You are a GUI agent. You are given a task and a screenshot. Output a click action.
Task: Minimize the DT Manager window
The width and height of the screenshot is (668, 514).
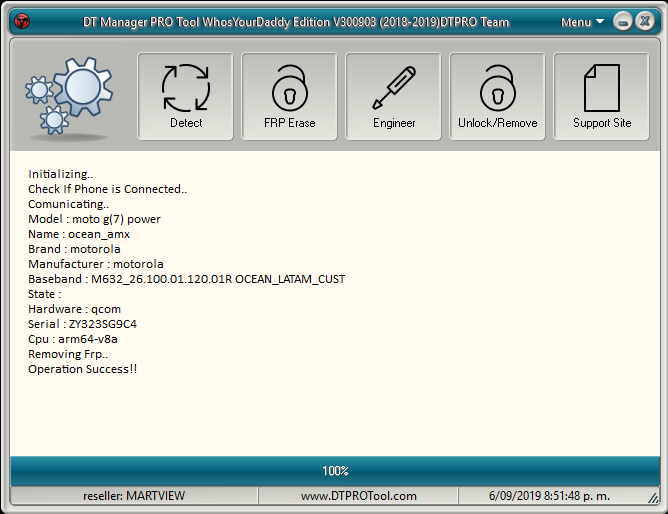[x=623, y=21]
